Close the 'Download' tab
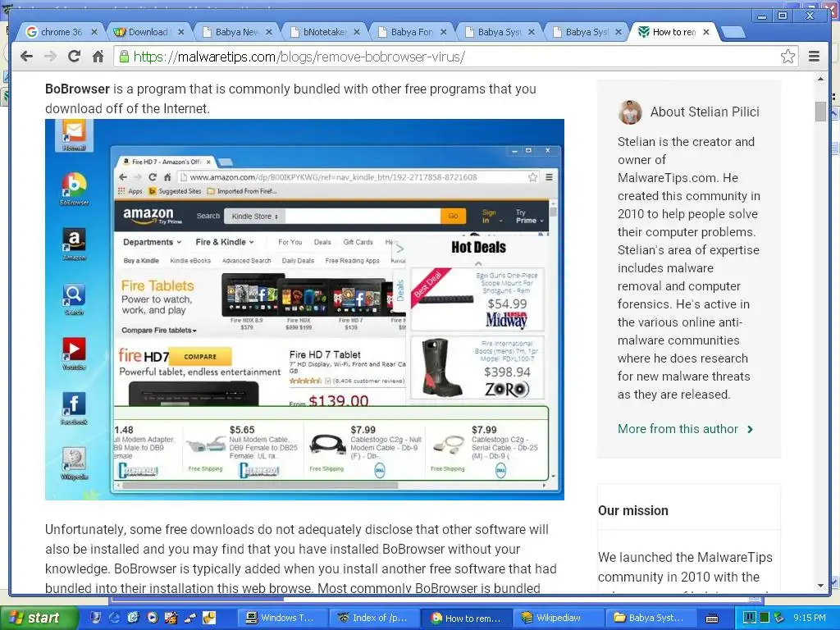The width and height of the screenshot is (840, 630). [x=181, y=32]
